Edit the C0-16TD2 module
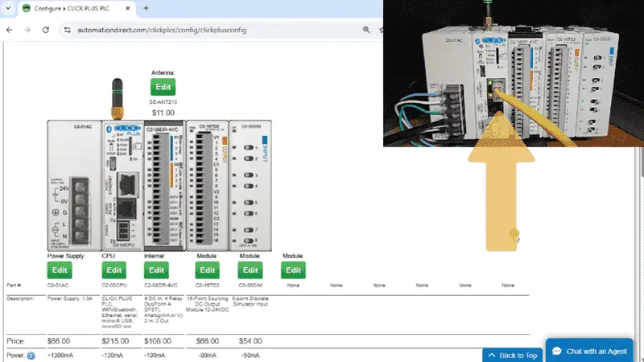Image resolution: width=644 pixels, height=362 pixels. pos(208,270)
